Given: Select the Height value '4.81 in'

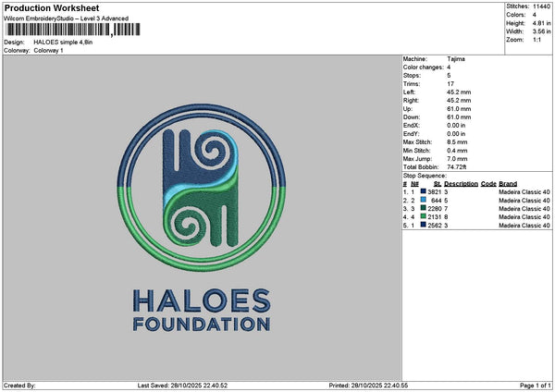Looking at the screenshot, I should (541, 23).
